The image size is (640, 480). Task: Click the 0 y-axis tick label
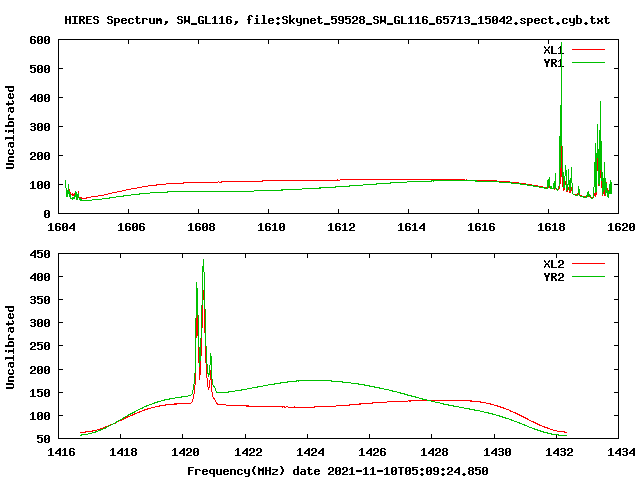[x=47, y=214]
